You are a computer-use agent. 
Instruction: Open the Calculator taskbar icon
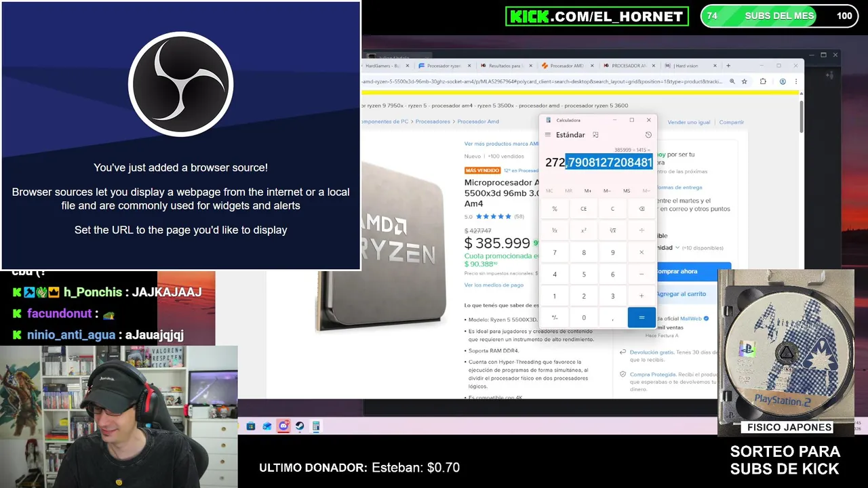coord(316,426)
